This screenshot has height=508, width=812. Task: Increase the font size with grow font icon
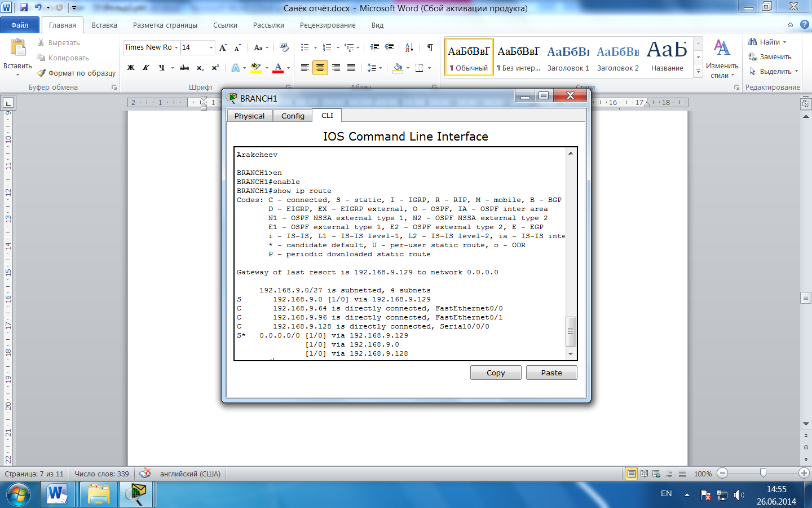(223, 47)
